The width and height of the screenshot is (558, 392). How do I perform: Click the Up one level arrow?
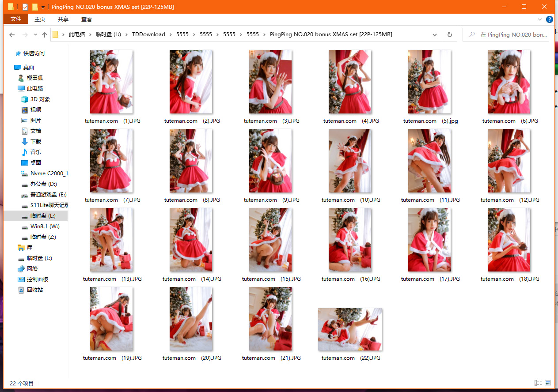click(x=44, y=35)
